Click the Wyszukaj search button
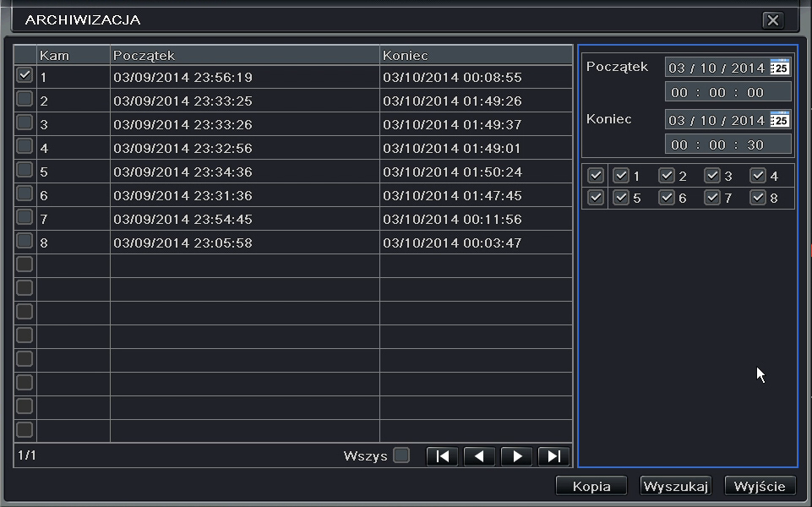 [x=676, y=486]
